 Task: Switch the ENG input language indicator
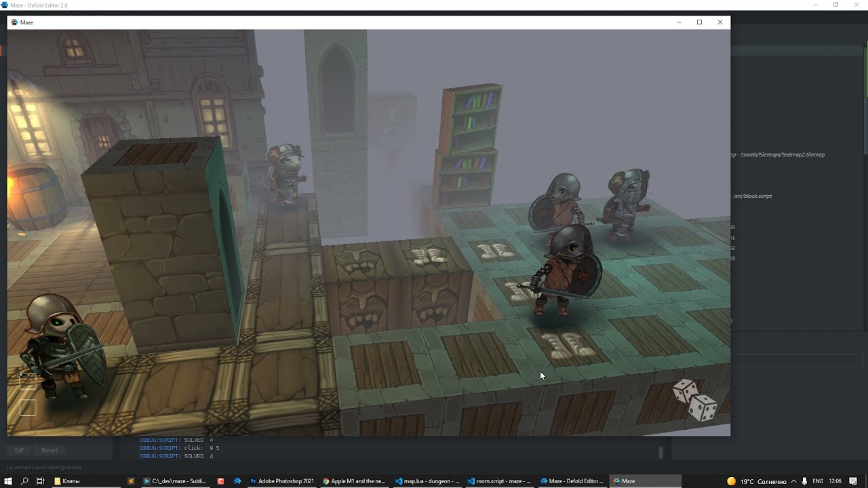818,481
